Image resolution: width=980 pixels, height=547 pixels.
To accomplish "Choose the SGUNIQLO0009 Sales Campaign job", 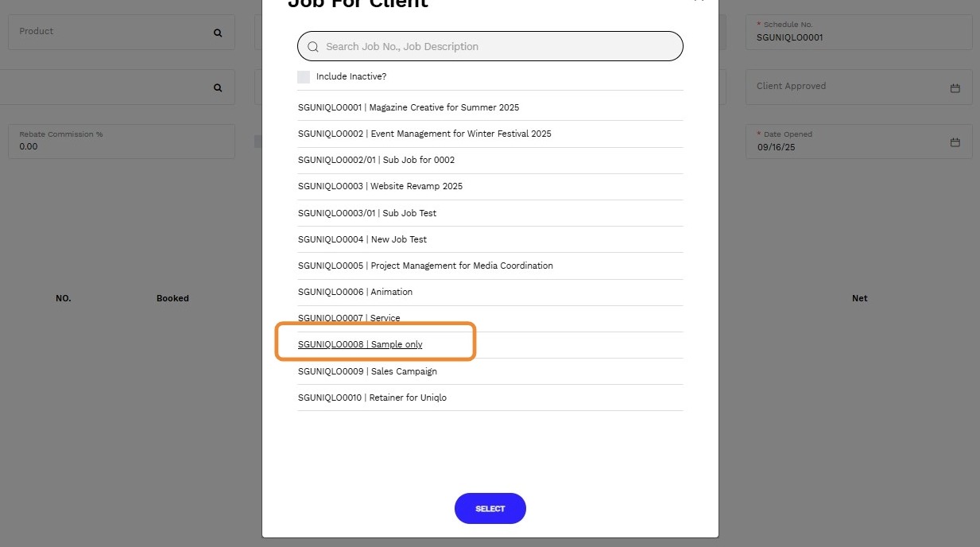I will [x=367, y=371].
